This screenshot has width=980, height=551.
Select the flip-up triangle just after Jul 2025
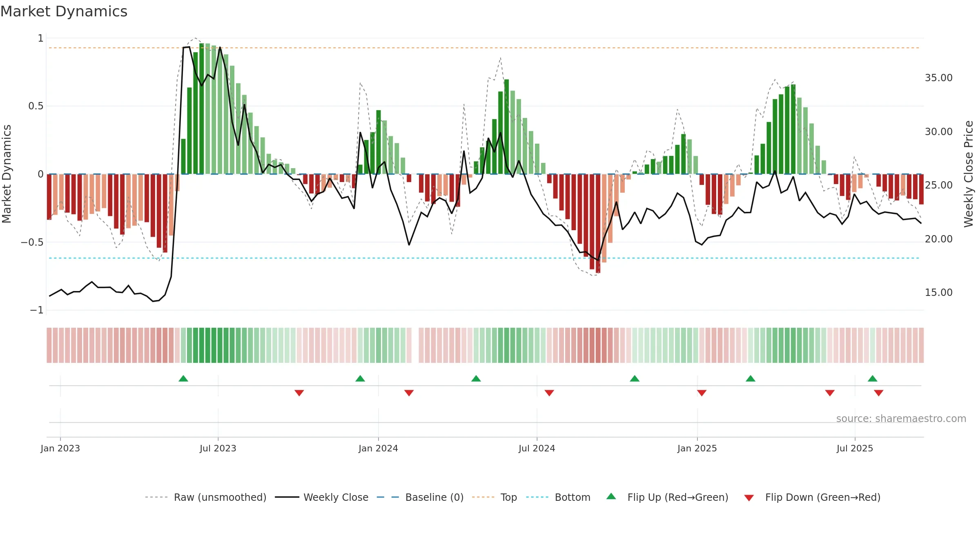coord(873,378)
